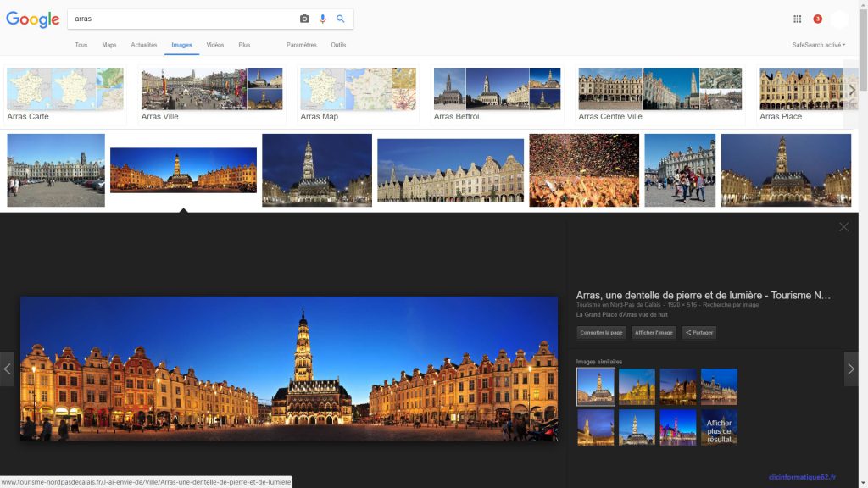Select the Arras Place suggestion
868x488 pixels.
coord(801,94)
